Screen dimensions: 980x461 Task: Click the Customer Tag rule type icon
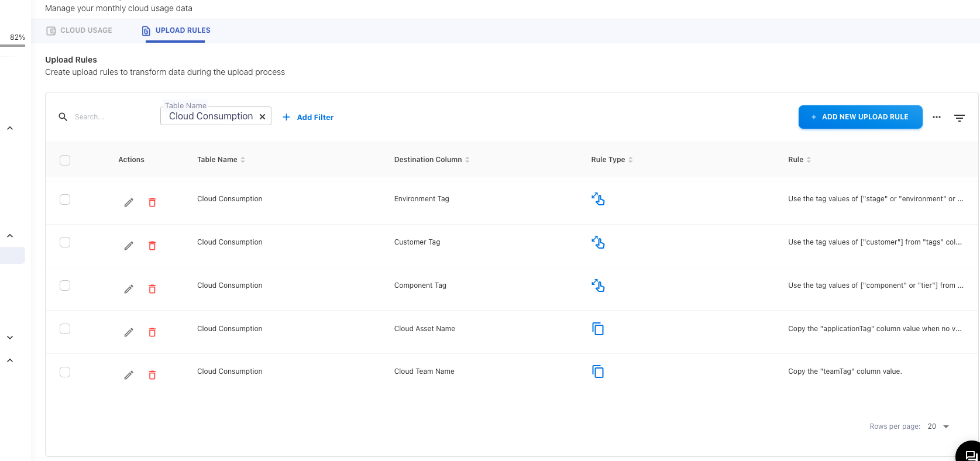coord(597,242)
